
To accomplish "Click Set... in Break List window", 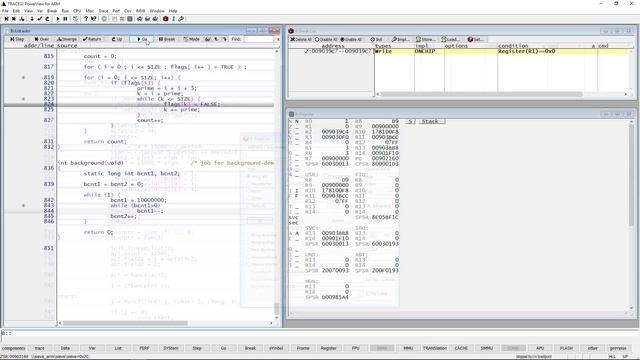I will click(476, 40).
